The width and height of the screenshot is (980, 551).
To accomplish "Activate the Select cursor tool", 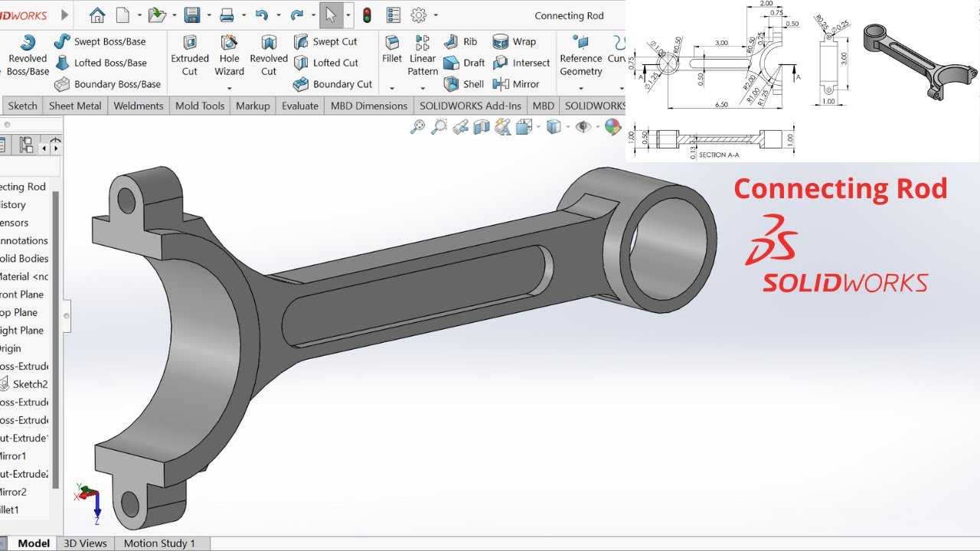I will (x=331, y=15).
